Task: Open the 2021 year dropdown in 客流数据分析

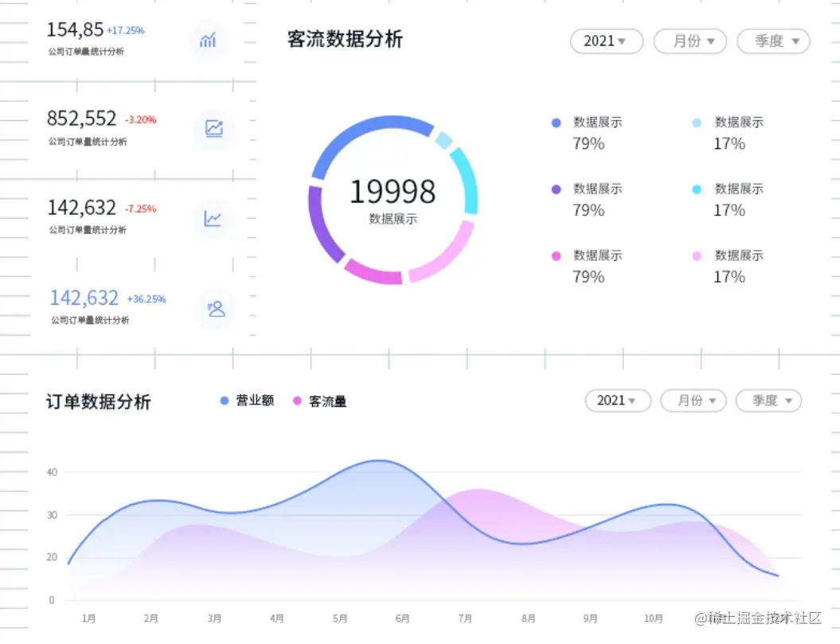Action: tap(606, 41)
